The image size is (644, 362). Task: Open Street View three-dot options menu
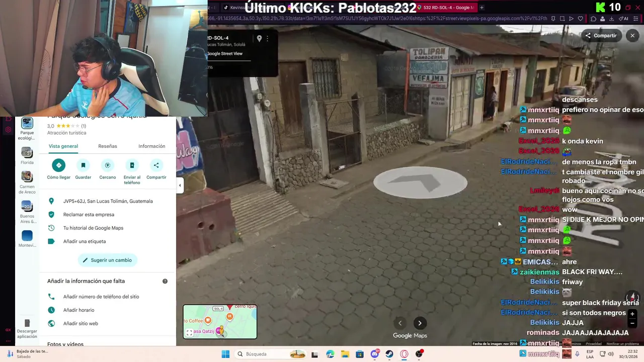click(267, 38)
